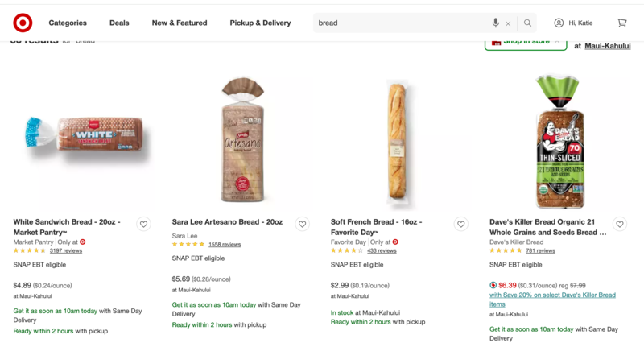Screen dimensions: 644x343
Task: Expand the Shop in store dropdown
Action: click(x=526, y=41)
